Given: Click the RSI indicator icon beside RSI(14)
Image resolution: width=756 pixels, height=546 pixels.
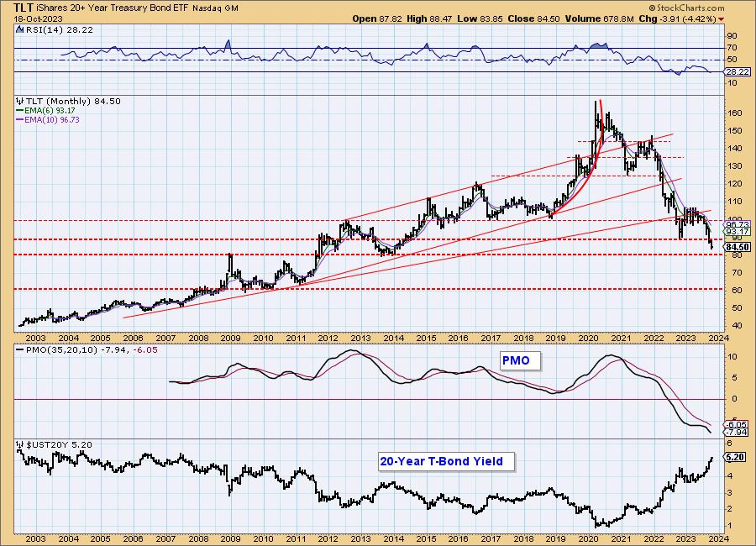Looking at the screenshot, I should (19, 29).
